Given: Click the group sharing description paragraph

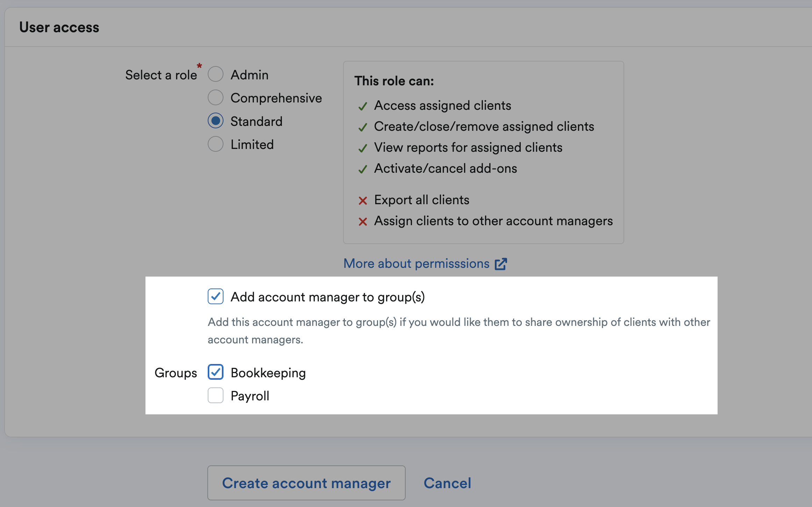Looking at the screenshot, I should pos(459,331).
